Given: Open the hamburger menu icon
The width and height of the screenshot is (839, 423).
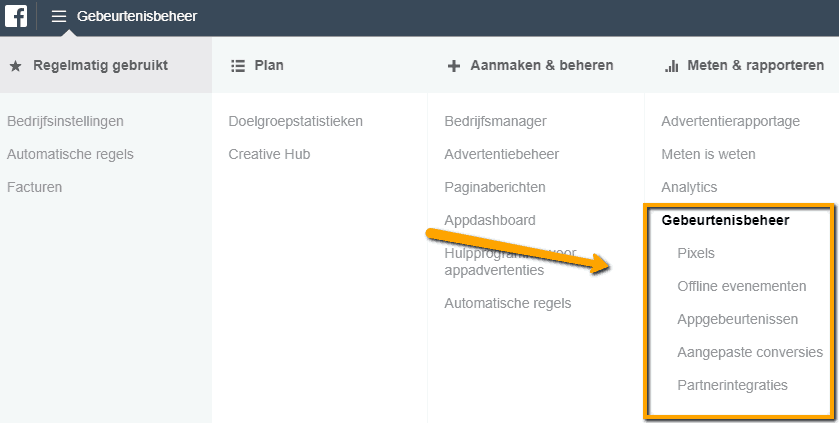Looking at the screenshot, I should click(x=59, y=17).
